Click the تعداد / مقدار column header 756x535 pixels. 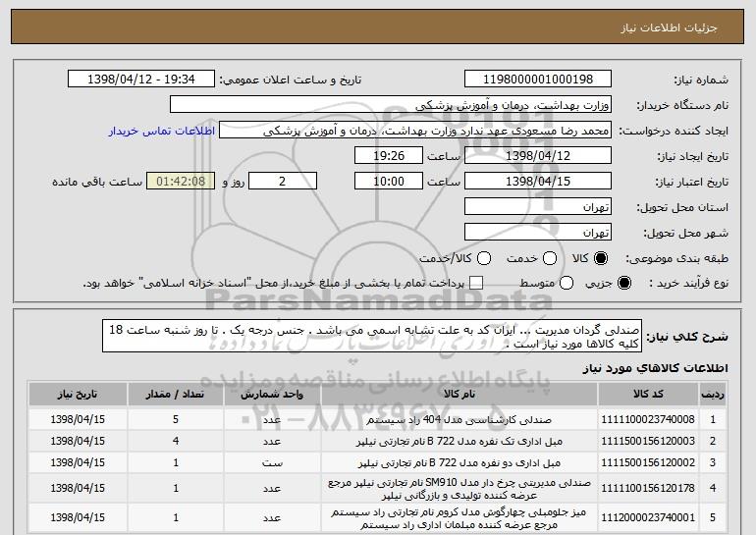click(176, 395)
